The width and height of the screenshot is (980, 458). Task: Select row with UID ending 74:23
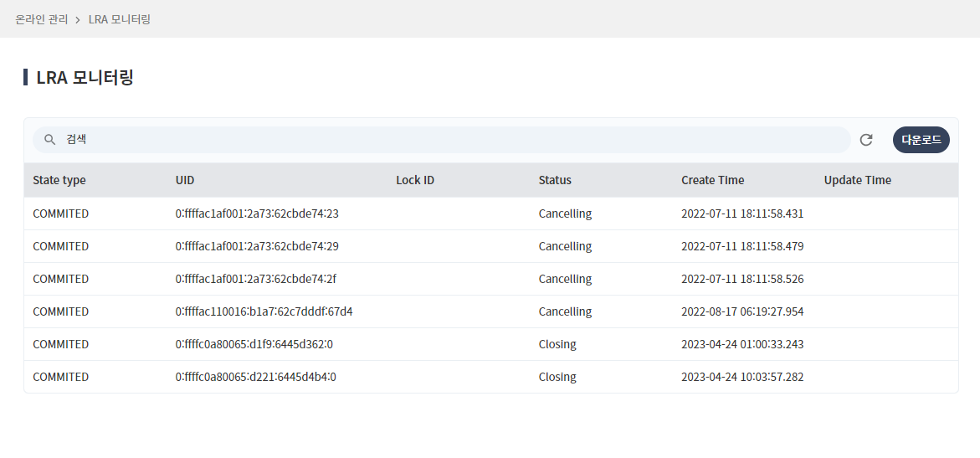click(x=257, y=214)
